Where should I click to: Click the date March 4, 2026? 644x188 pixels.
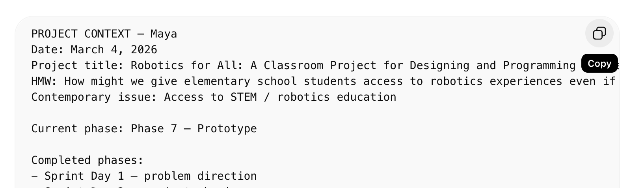pos(114,50)
